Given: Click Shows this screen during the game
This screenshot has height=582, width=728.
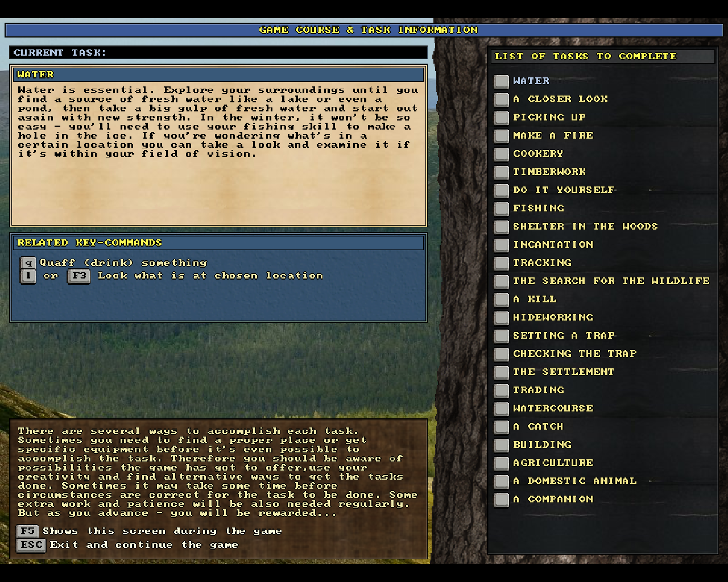Looking at the screenshot, I should click(162, 531).
